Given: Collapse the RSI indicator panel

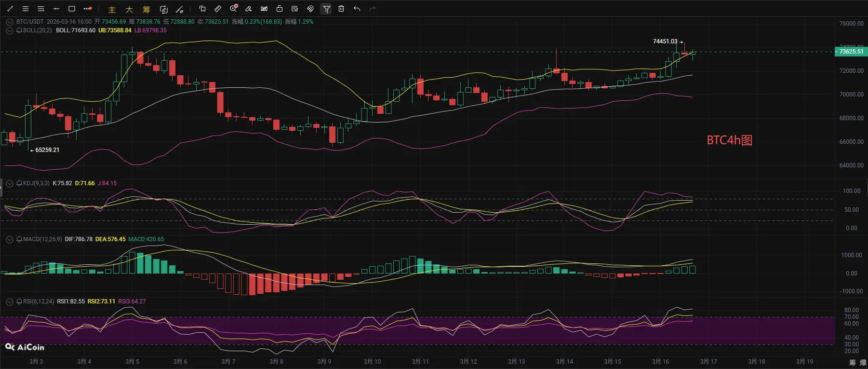Looking at the screenshot, I should tap(10, 301).
